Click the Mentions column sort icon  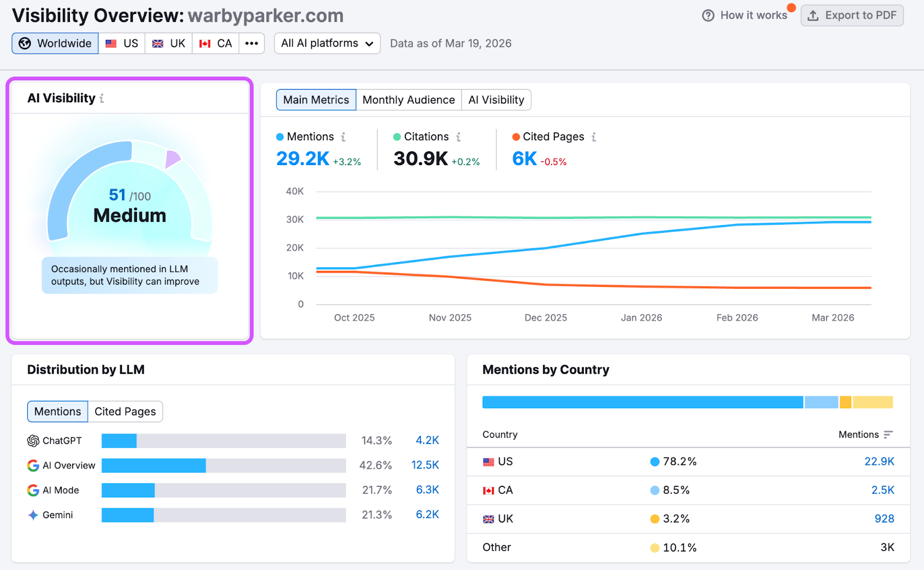(888, 435)
